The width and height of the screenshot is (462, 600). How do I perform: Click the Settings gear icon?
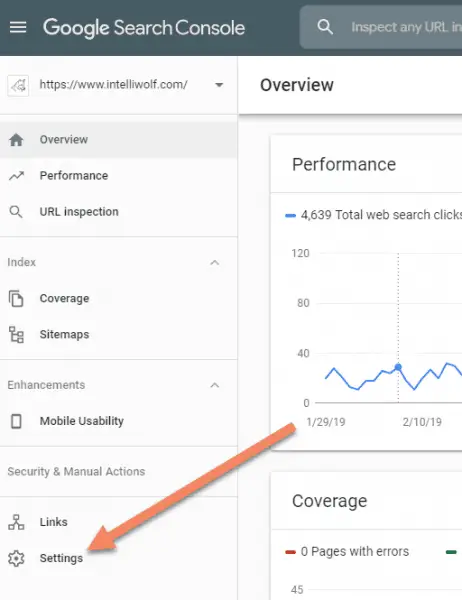click(x=16, y=558)
